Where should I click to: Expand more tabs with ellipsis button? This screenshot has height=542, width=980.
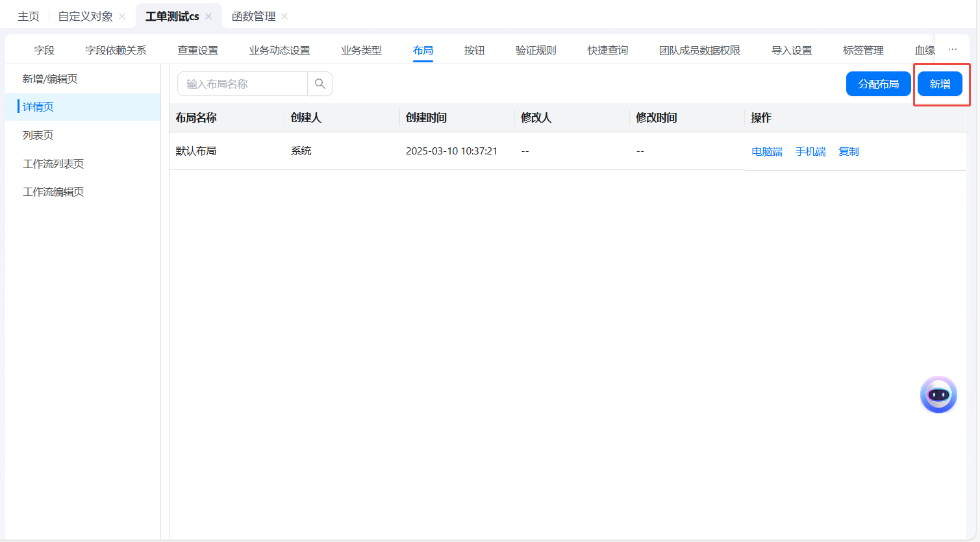point(953,49)
